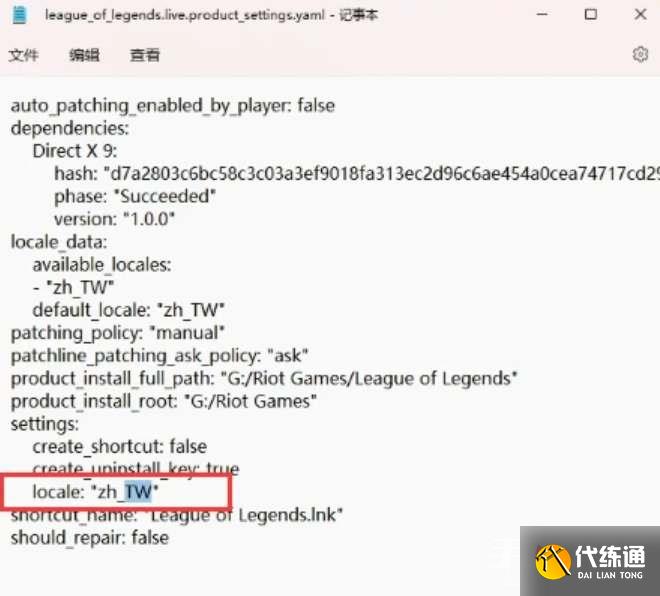Open the 文件 menu
This screenshot has height=596, width=660.
click(23, 55)
